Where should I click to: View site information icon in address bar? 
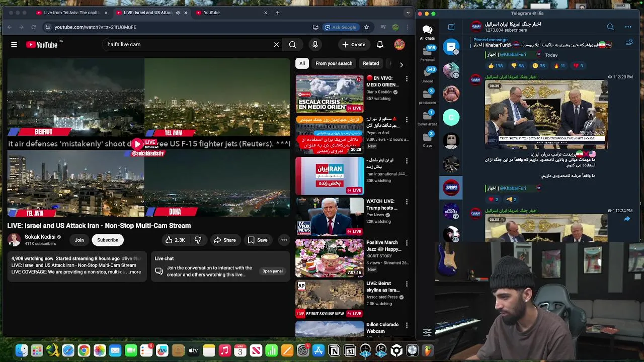point(48,27)
